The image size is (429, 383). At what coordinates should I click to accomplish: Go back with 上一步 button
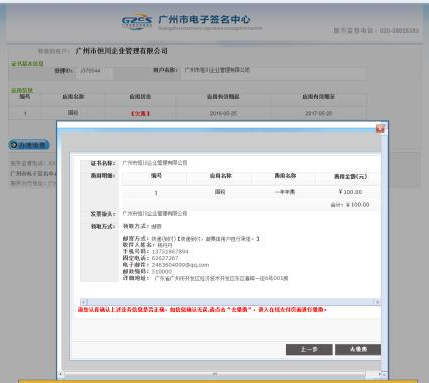tap(309, 349)
